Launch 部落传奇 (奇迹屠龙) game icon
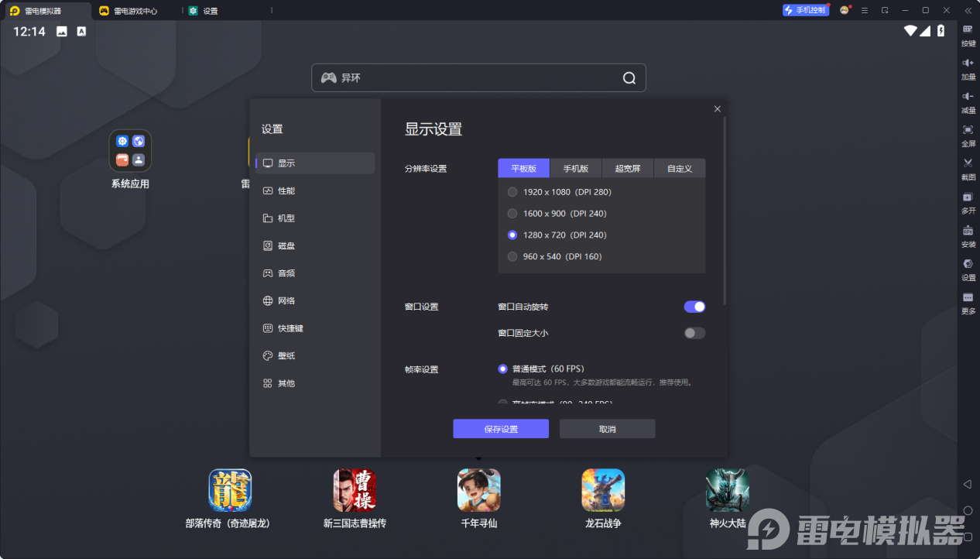This screenshot has width=980, height=559. (x=231, y=490)
